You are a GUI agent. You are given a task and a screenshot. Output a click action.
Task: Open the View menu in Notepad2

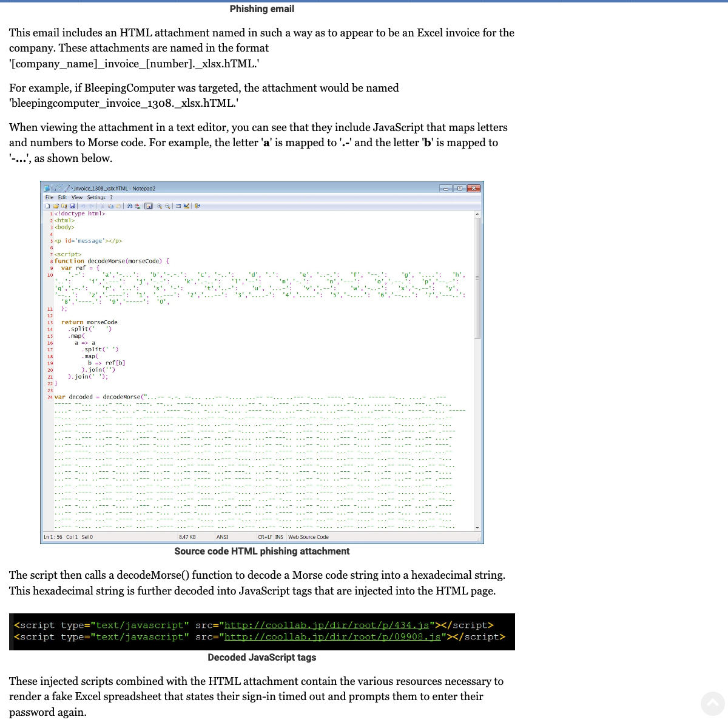tap(77, 197)
